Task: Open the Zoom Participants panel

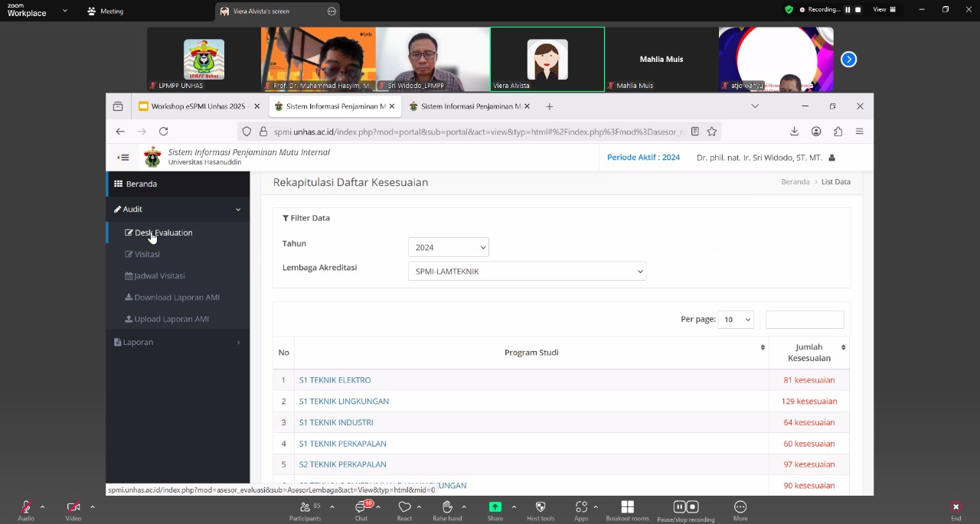Action: [305, 507]
